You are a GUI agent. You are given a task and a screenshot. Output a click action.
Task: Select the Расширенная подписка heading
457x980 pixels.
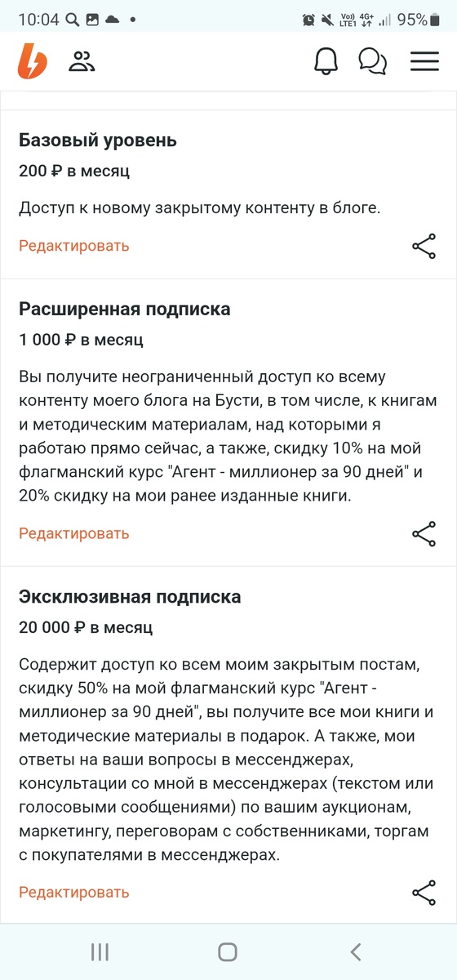(125, 310)
